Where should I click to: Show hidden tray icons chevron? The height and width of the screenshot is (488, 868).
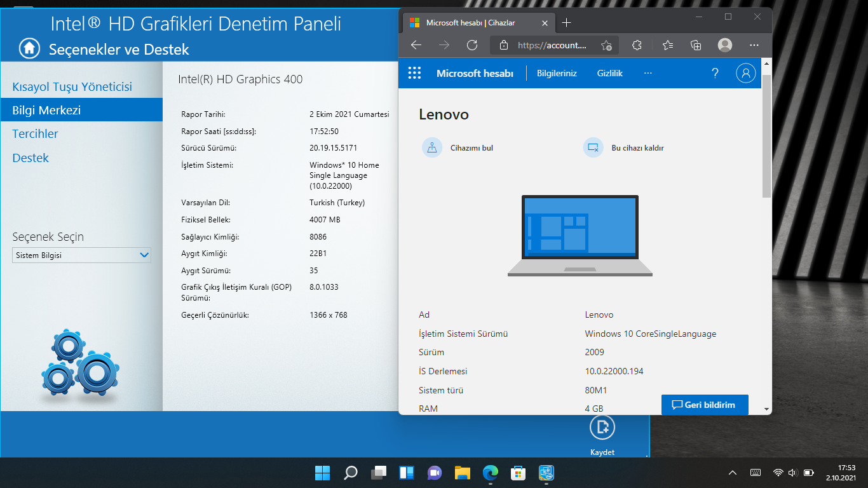click(733, 473)
